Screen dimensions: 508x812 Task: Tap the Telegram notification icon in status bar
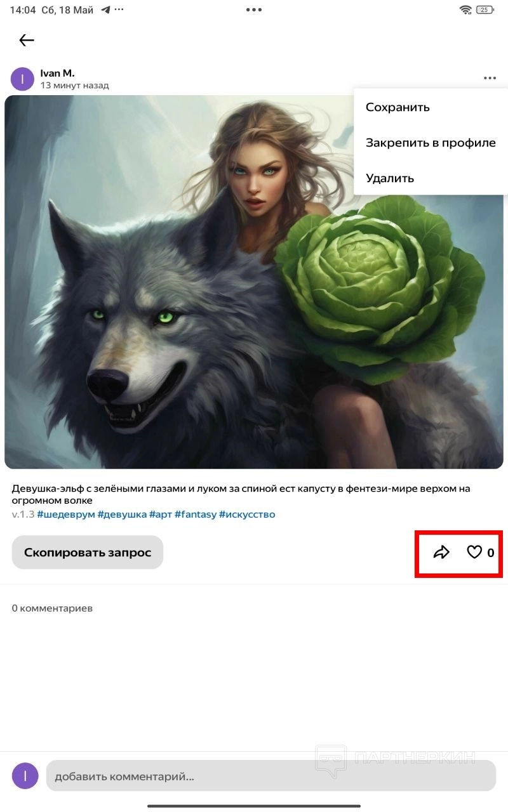(105, 10)
